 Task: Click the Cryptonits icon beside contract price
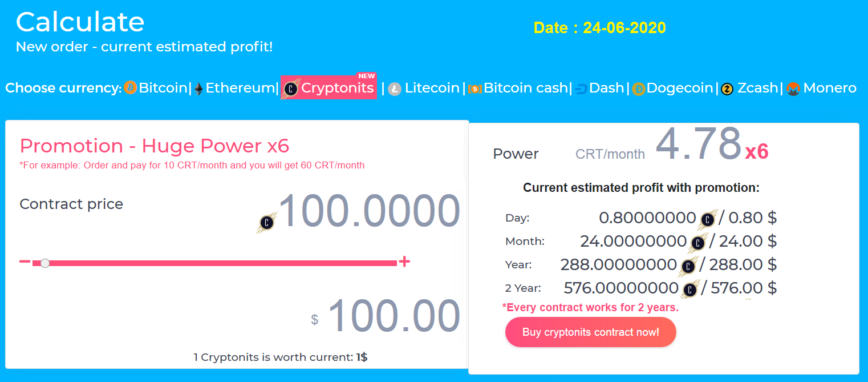coord(267,222)
